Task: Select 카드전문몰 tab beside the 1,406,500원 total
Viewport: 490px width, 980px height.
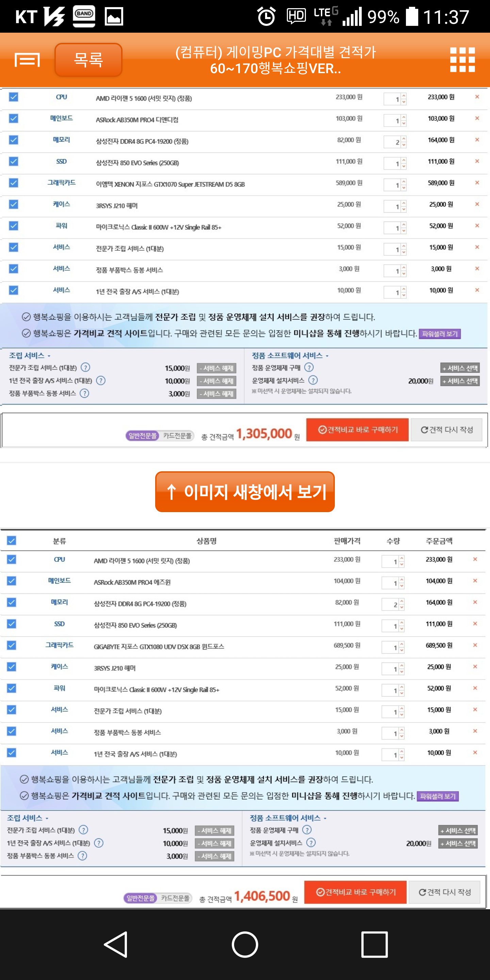Action: coord(175,898)
